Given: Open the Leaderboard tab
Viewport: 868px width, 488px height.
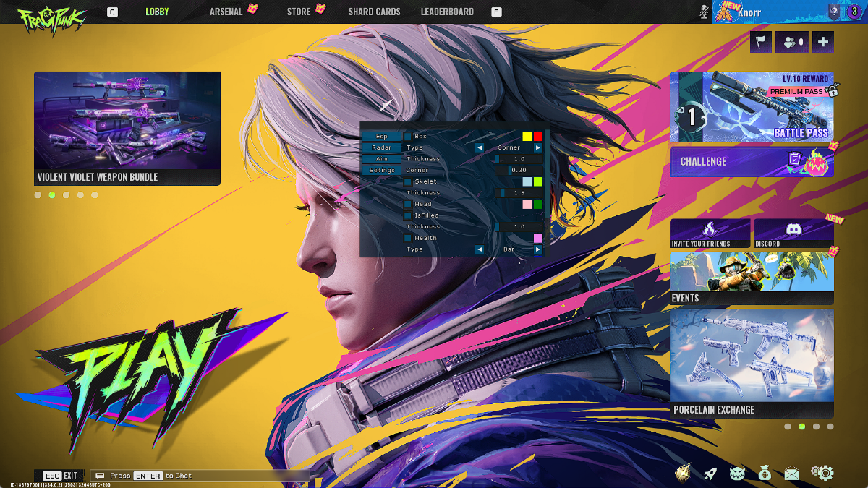Looking at the screenshot, I should pyautogui.click(x=447, y=12).
